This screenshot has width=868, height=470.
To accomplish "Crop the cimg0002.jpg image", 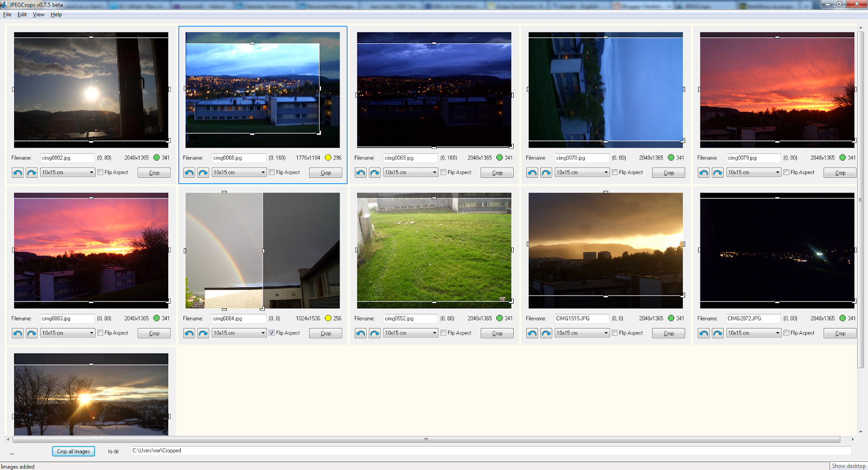I will coord(154,172).
